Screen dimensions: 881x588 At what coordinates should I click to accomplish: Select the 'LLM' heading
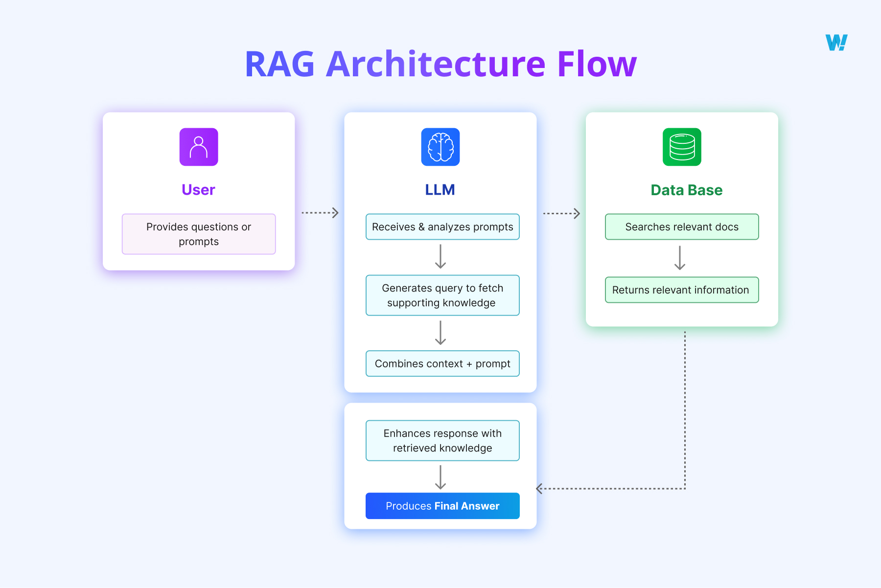pos(440,190)
